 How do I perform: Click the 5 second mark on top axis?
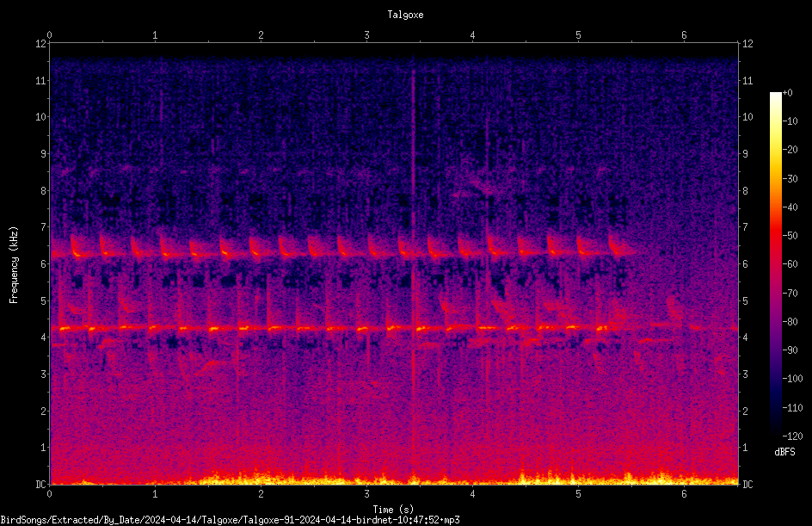tap(578, 35)
